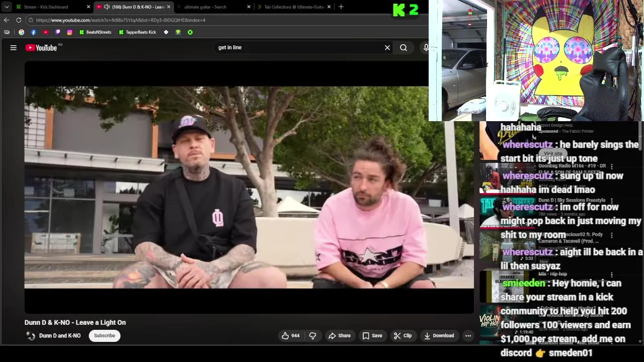The image size is (644, 362).
Task: Share the video via the Share button
Action: pyautogui.click(x=340, y=336)
